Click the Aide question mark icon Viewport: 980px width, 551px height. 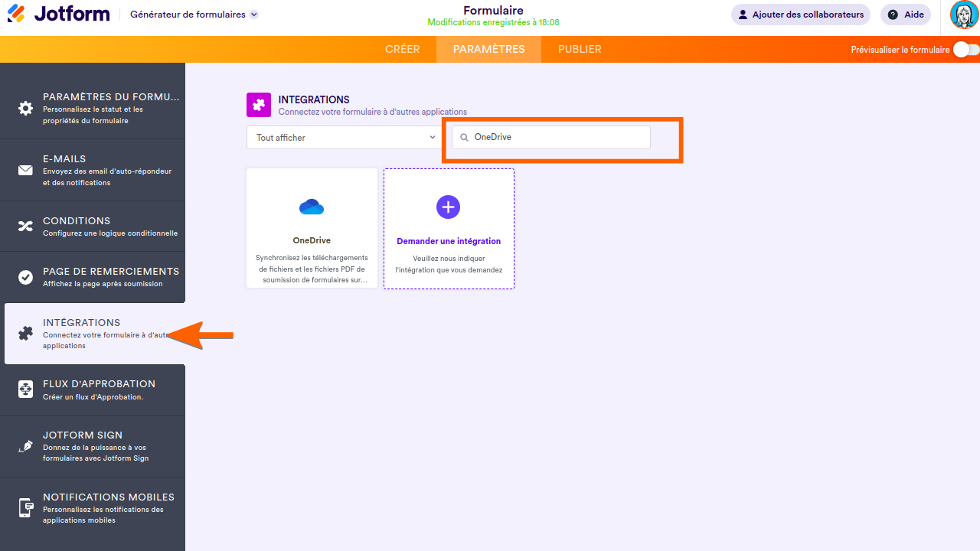click(x=893, y=15)
